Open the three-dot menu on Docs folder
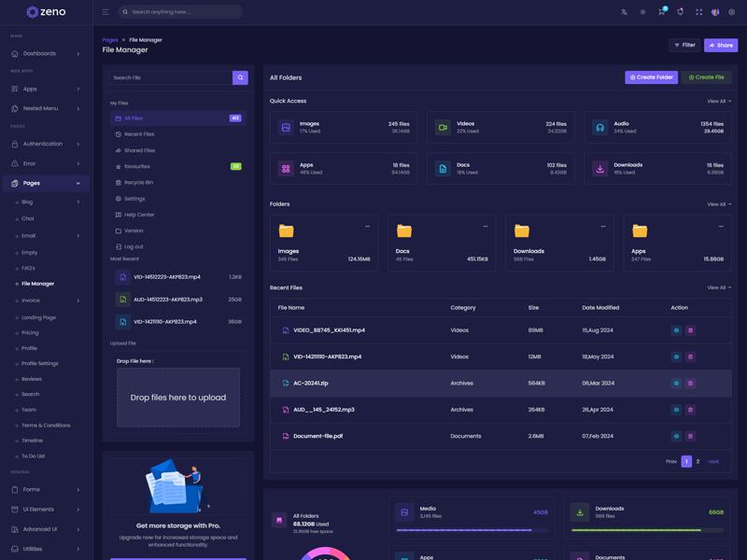This screenshot has height=560, width=747. point(486,227)
